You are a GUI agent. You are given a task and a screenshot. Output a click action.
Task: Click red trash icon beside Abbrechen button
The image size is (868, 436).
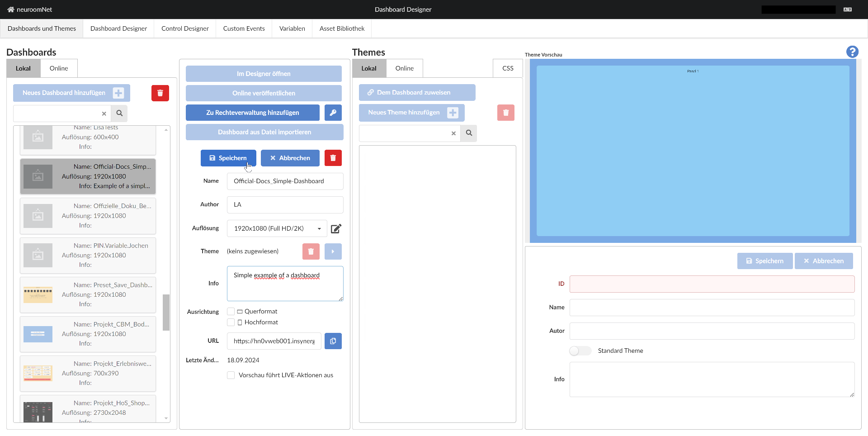pyautogui.click(x=333, y=158)
